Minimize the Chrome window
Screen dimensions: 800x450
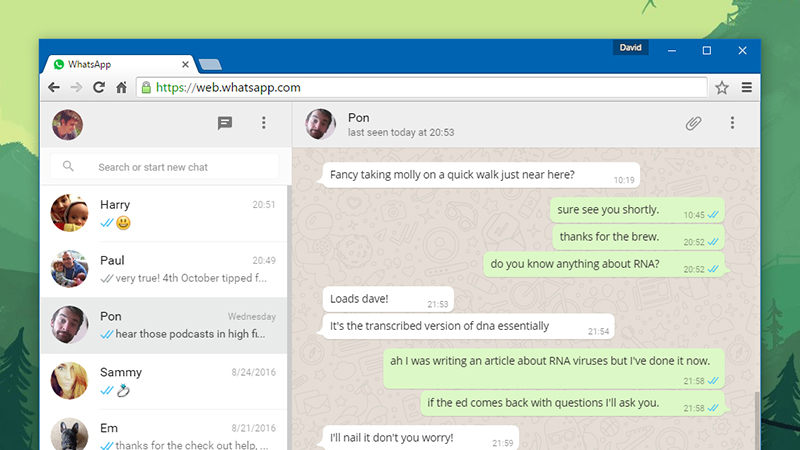tap(672, 51)
